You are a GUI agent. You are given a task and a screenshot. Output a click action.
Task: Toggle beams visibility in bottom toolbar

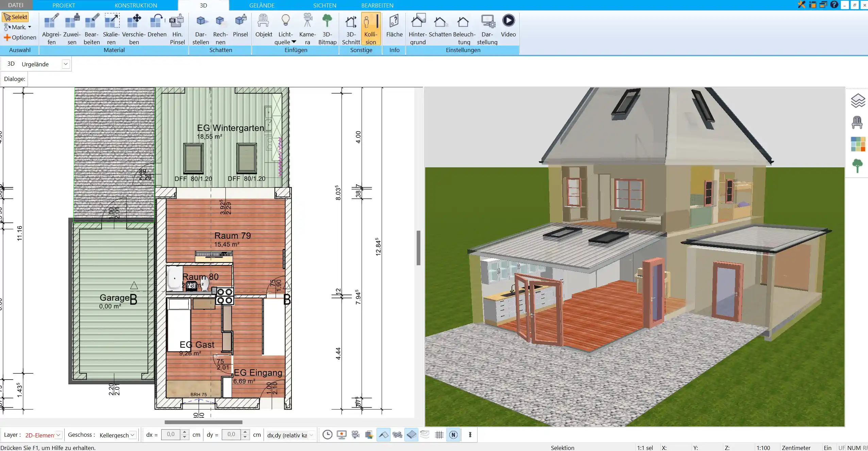point(397,435)
